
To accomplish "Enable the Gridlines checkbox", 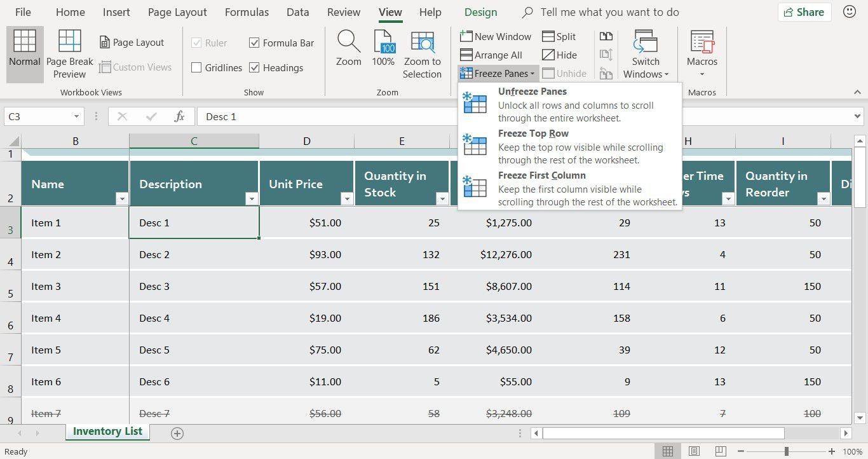I will point(196,68).
